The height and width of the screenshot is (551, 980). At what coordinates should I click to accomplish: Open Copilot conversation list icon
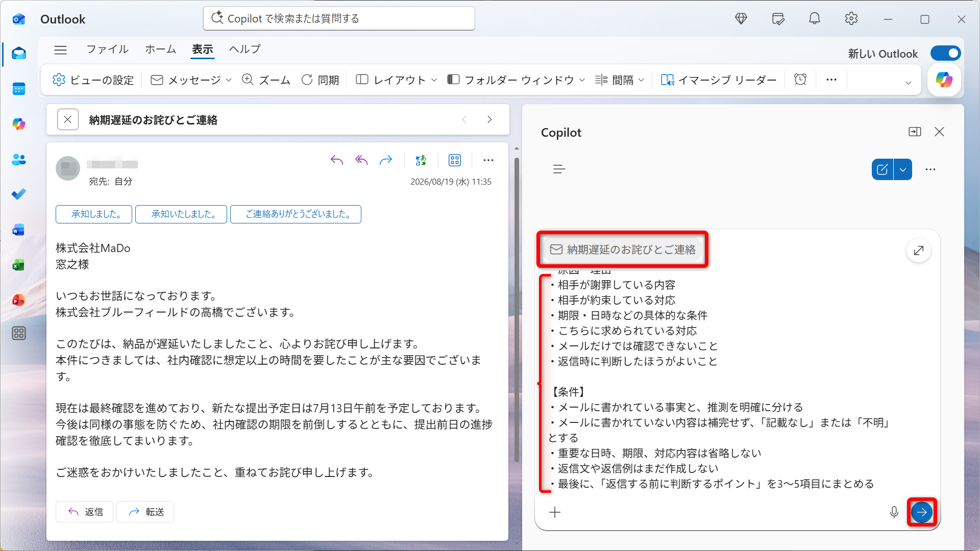(559, 169)
